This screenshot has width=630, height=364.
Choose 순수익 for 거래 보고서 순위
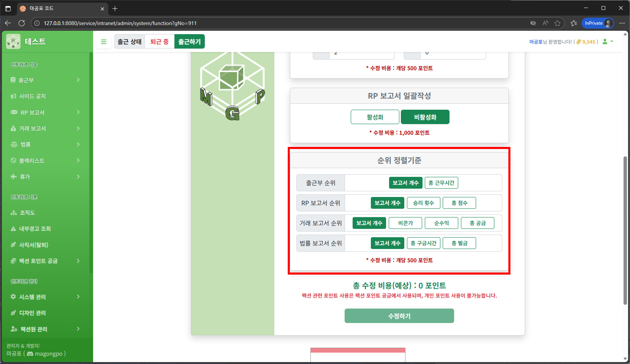[441, 223]
